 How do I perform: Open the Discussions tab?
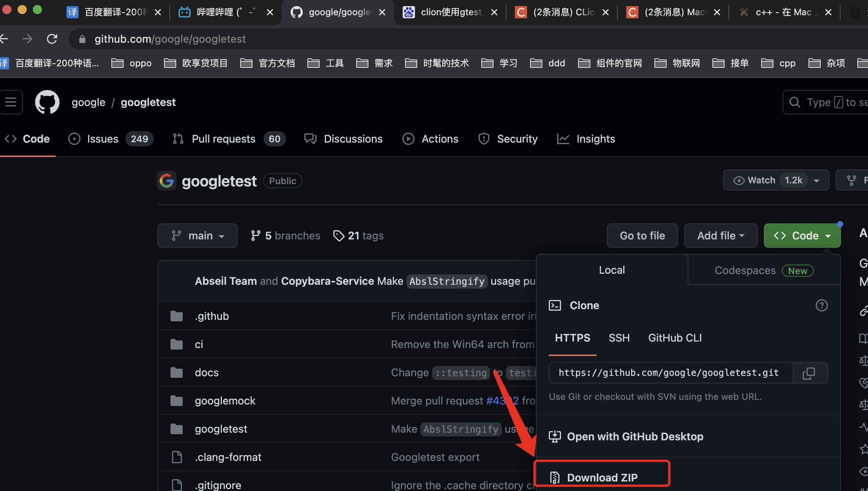[343, 139]
